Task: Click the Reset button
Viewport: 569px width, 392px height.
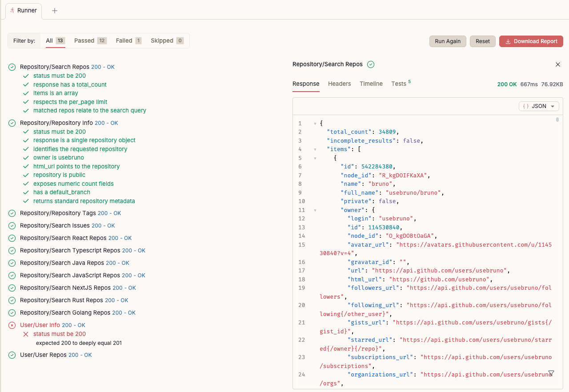Action: 483,41
